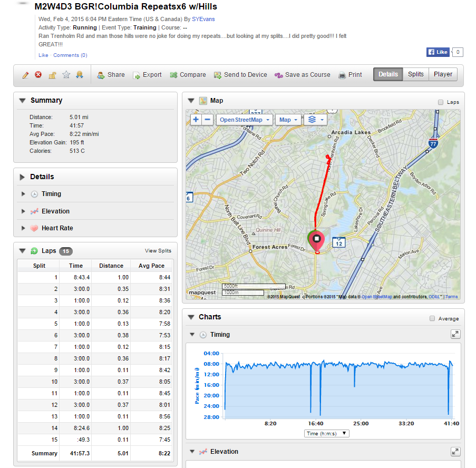Screen dimensions: 476x468
Task: Zoom out on the map with minus button
Action: (x=207, y=120)
